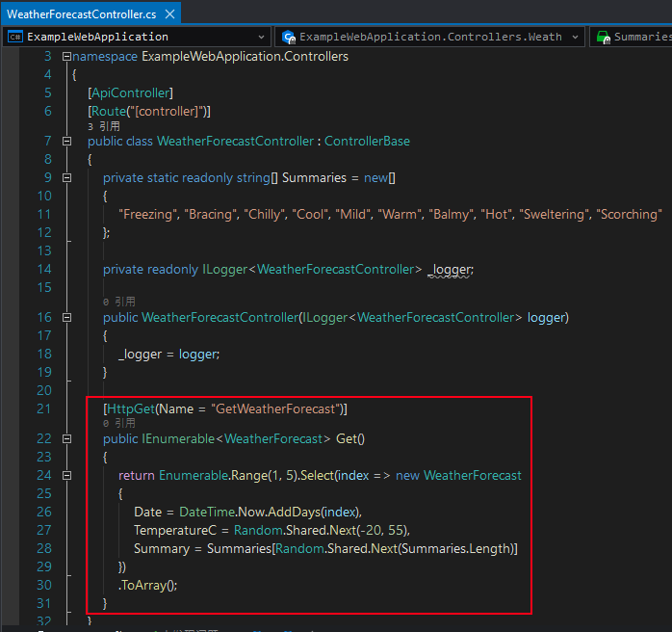Click Summaries.Length on line 28

455,548
